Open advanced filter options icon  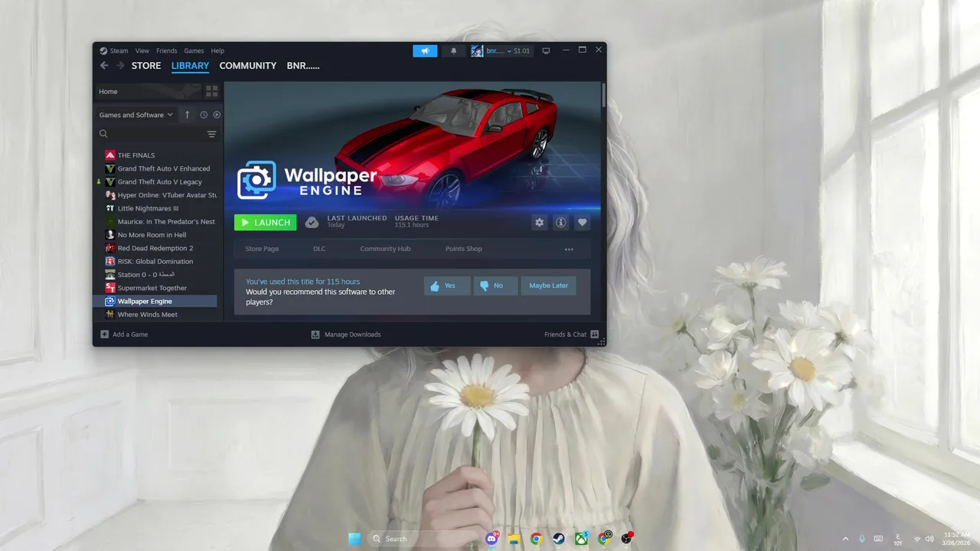pos(212,134)
